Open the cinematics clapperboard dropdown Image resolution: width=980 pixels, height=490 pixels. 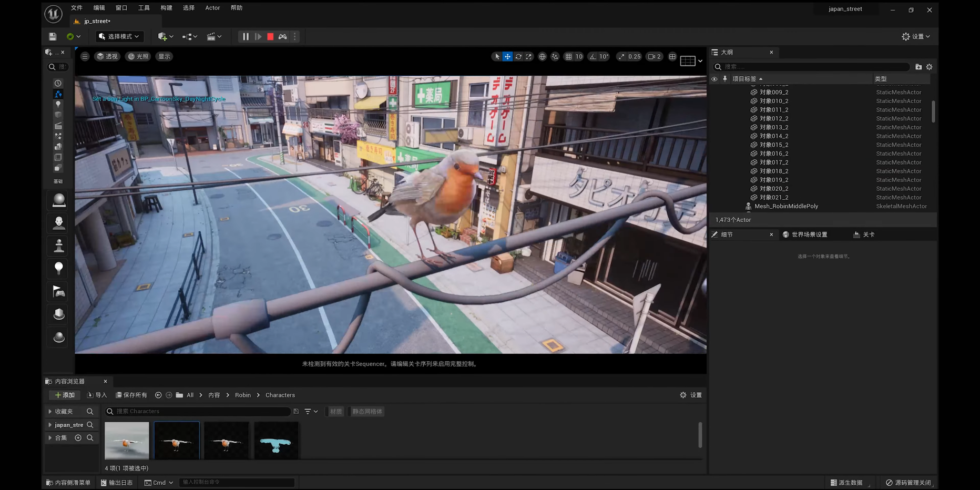214,37
